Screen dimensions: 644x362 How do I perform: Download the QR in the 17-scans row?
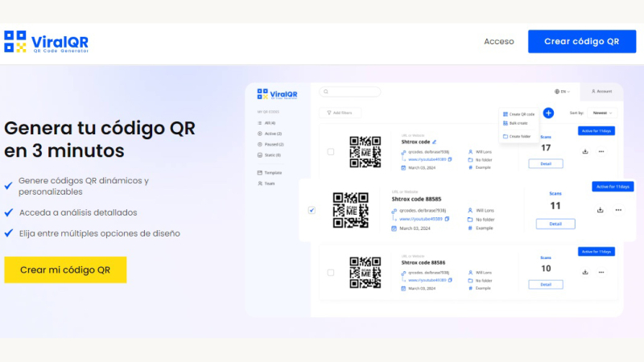pyautogui.click(x=585, y=151)
